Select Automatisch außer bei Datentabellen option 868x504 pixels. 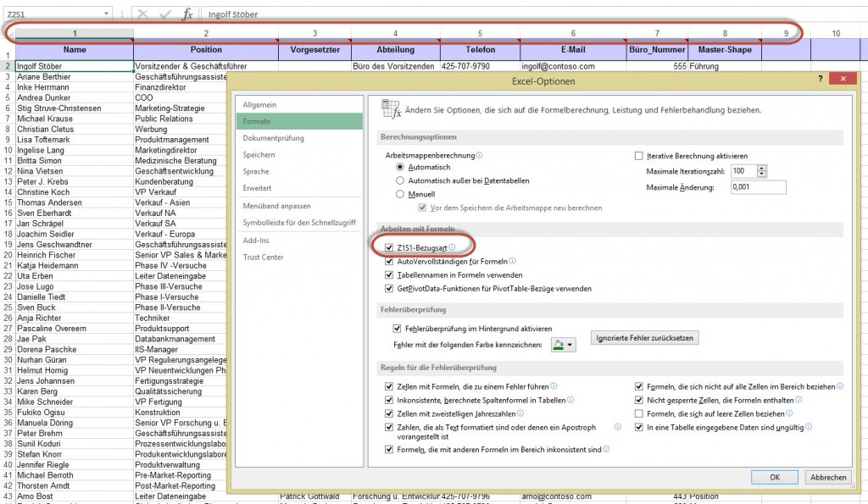tap(400, 180)
